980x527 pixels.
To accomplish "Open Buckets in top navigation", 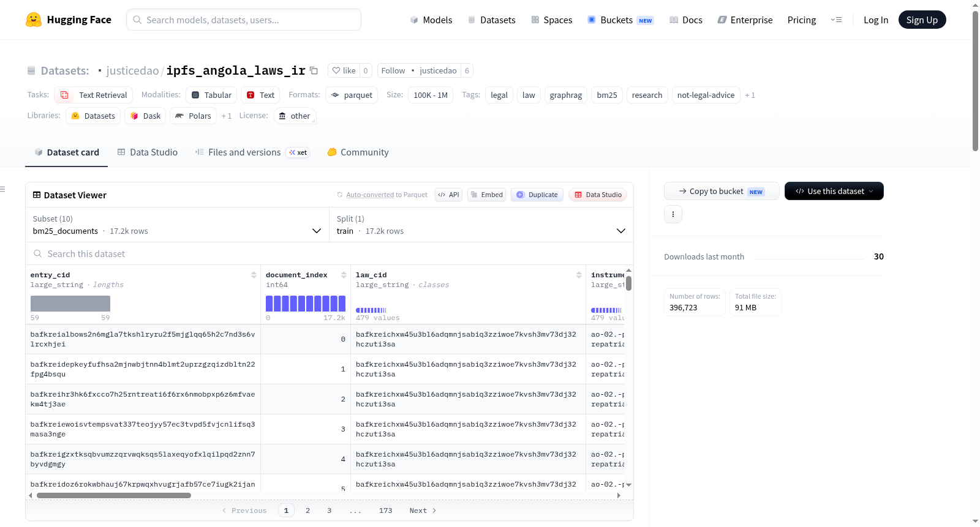I will [x=620, y=20].
